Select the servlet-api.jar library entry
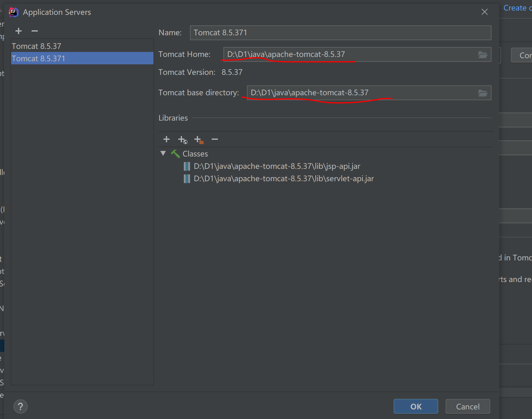 point(283,179)
